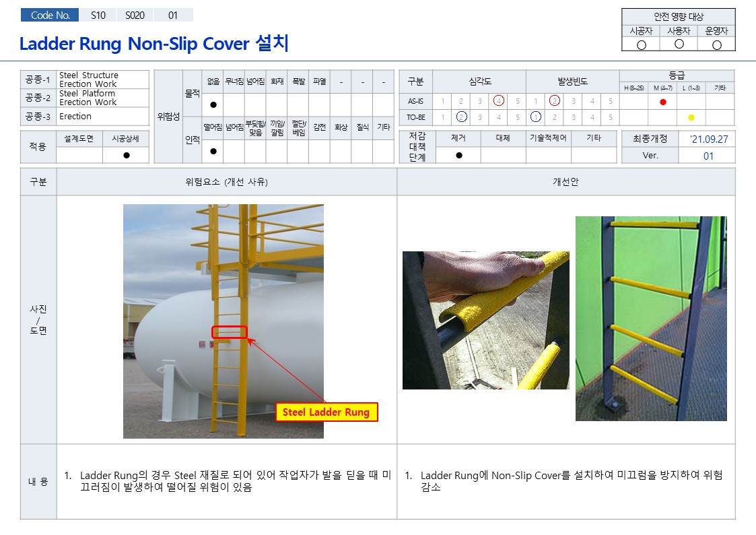Select 'Steel Structure Erection Work' cell
The height and width of the screenshot is (535, 756).
103,80
